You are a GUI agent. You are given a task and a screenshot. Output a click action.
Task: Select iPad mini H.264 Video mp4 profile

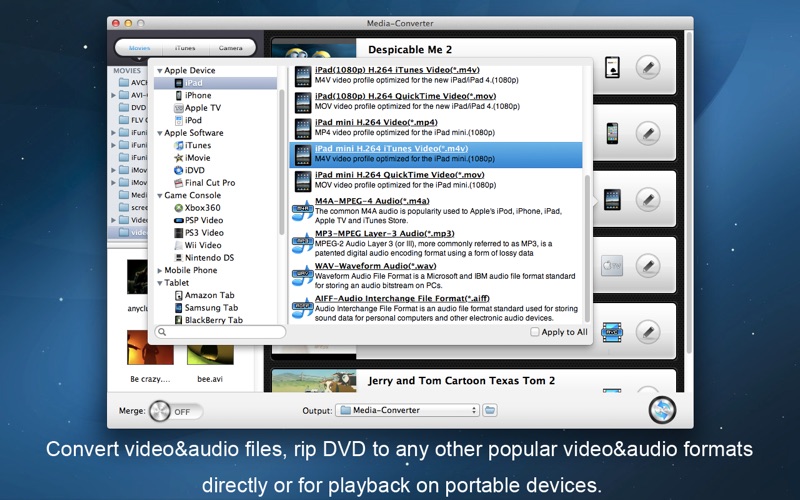click(x=438, y=128)
